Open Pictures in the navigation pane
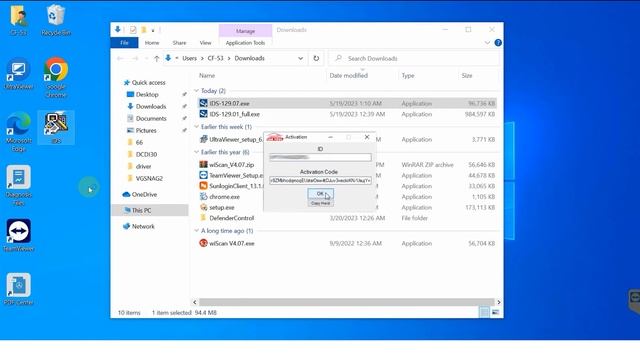 tap(146, 130)
